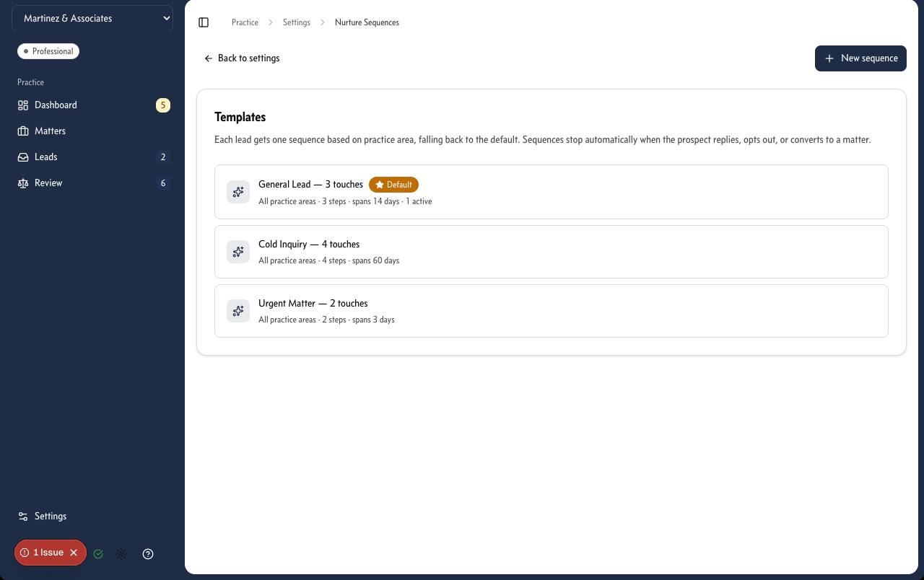Viewport: 924px width, 580px height.
Task: Click the Review scales icon
Action: [23, 183]
